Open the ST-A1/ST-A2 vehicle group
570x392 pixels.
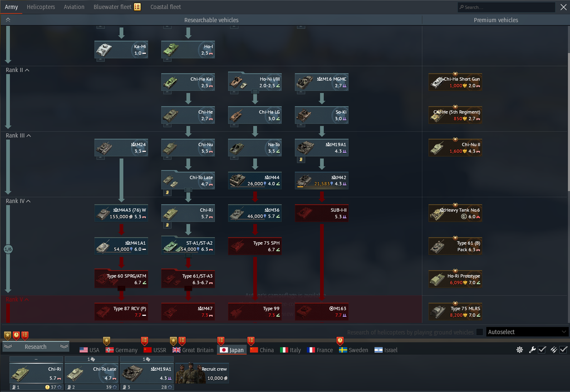point(188,246)
